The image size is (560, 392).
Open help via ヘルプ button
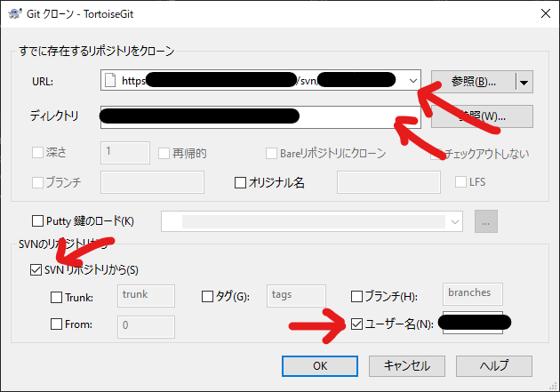tap(494, 366)
